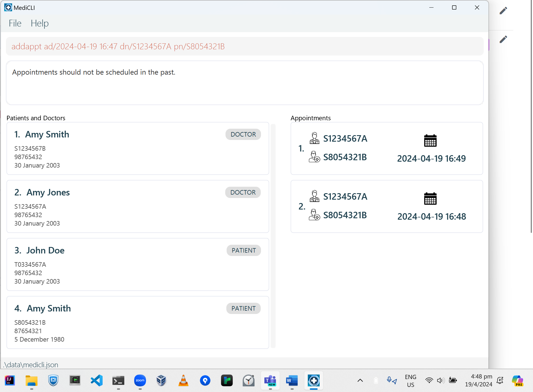Image resolution: width=533 pixels, height=392 pixels.
Task: Click the DOCTOR tag on S1234567B card
Action: tap(243, 134)
